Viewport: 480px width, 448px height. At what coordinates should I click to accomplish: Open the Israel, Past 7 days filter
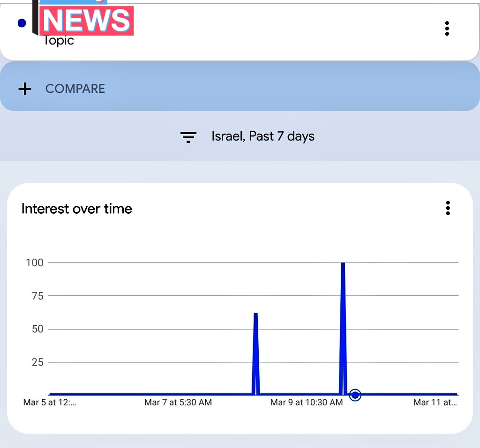(x=247, y=136)
